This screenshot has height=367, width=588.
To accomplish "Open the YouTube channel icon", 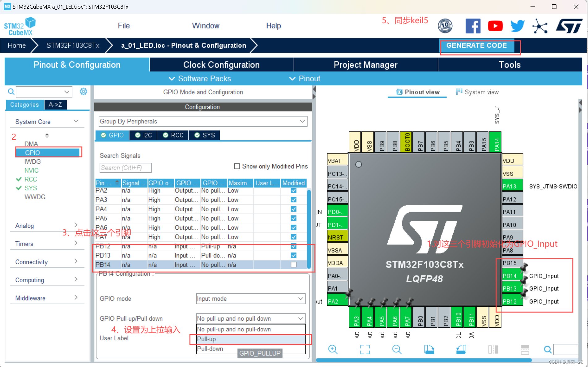I will point(495,26).
